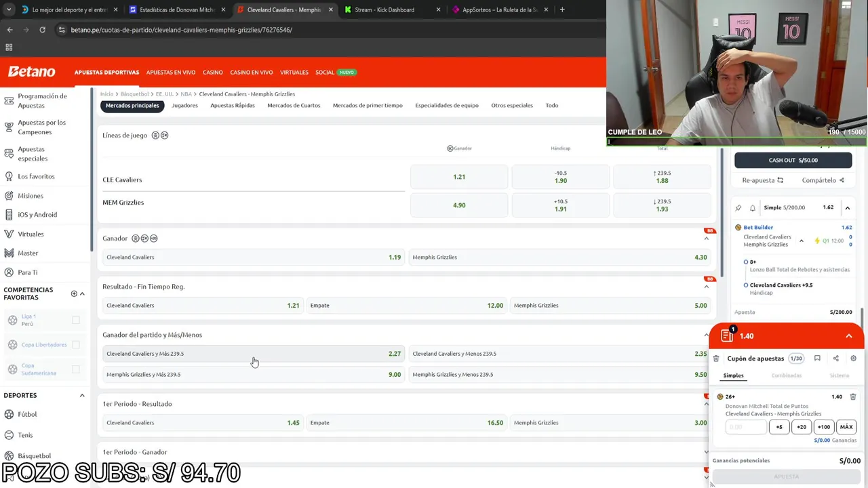Click the Betano logo

point(31,72)
